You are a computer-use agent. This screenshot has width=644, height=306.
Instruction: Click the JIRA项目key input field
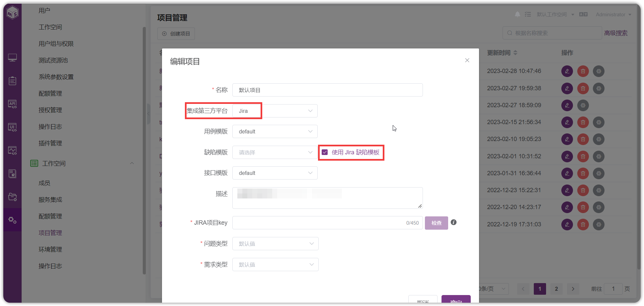click(x=328, y=223)
